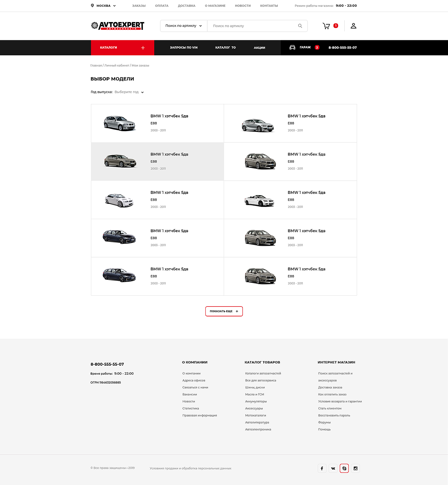Expand the Каталоги menu

pos(123,48)
